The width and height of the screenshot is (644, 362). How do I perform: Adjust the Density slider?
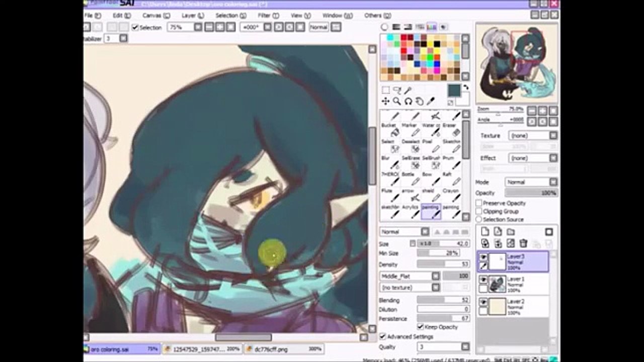tap(443, 264)
